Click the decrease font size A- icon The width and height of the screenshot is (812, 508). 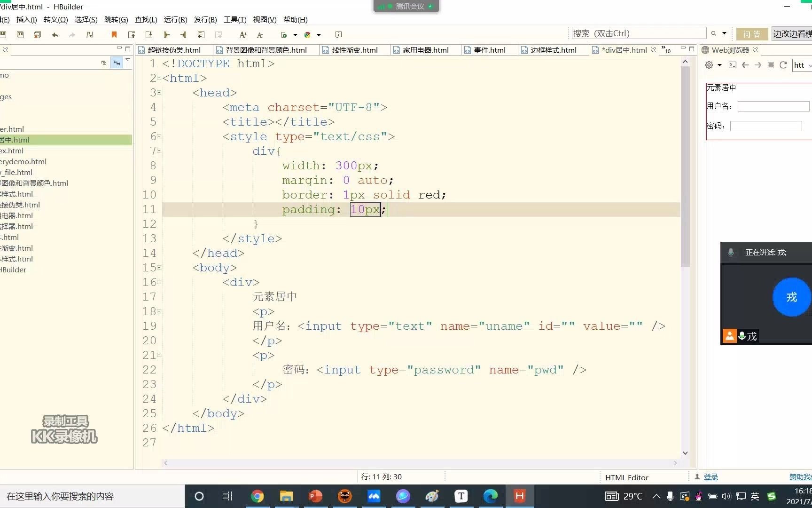(x=260, y=35)
